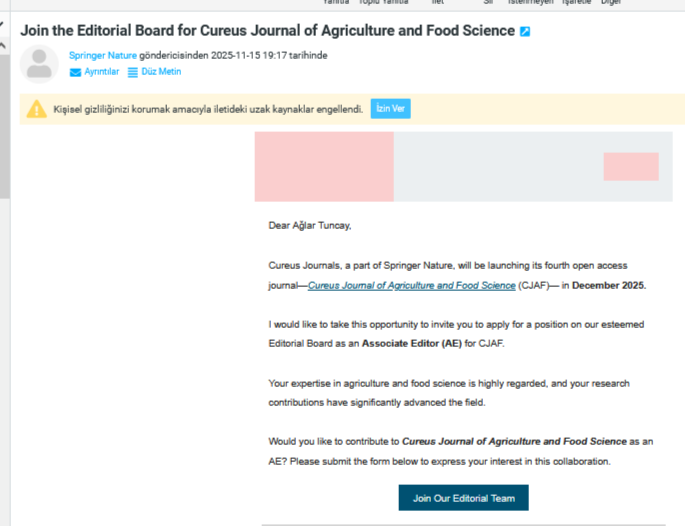
Task: Click the Sil toolbar item
Action: tap(489, 3)
